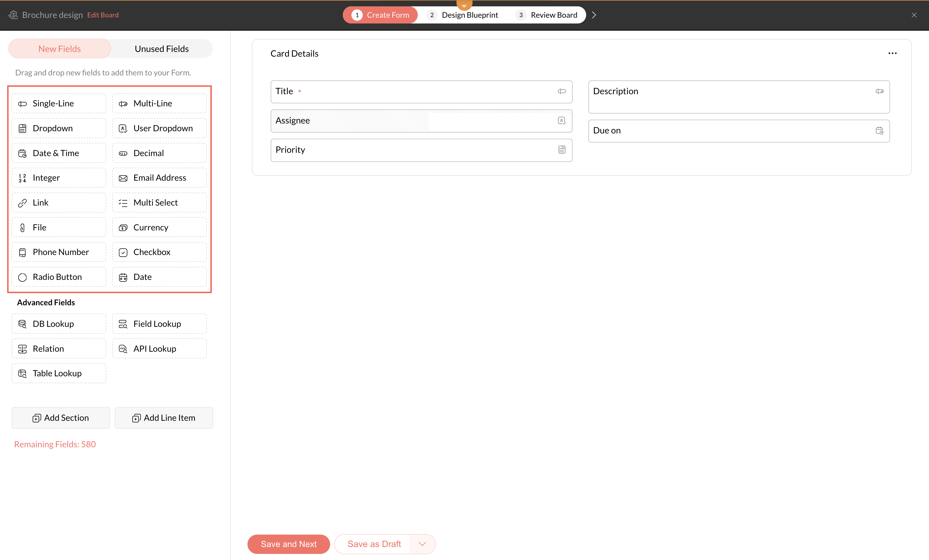Select the Link field icon

coord(22,203)
